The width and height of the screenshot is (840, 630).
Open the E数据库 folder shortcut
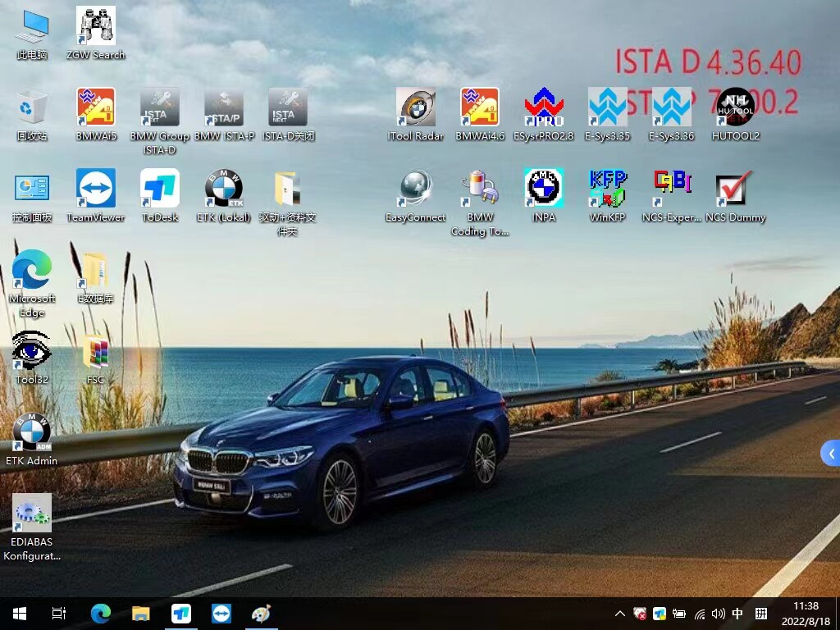(95, 277)
